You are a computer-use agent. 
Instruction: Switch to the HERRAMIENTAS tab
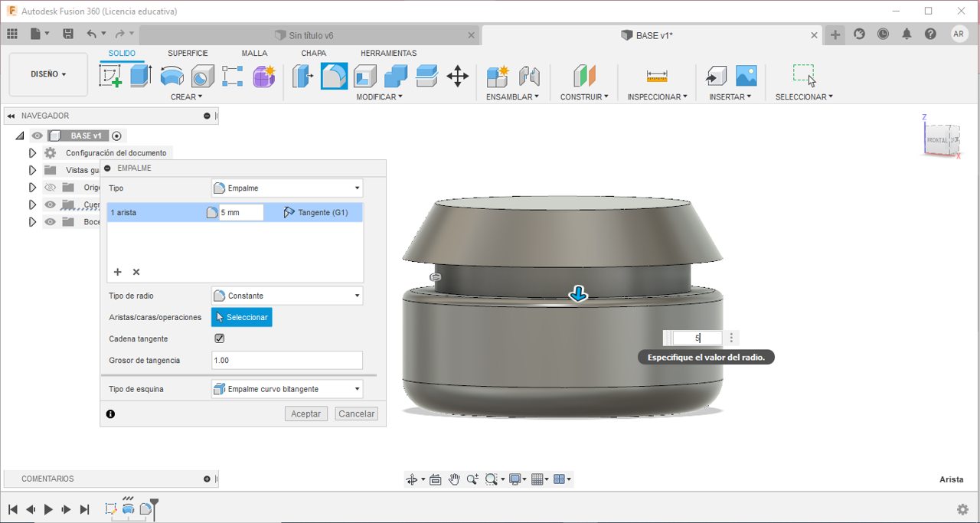coord(389,54)
